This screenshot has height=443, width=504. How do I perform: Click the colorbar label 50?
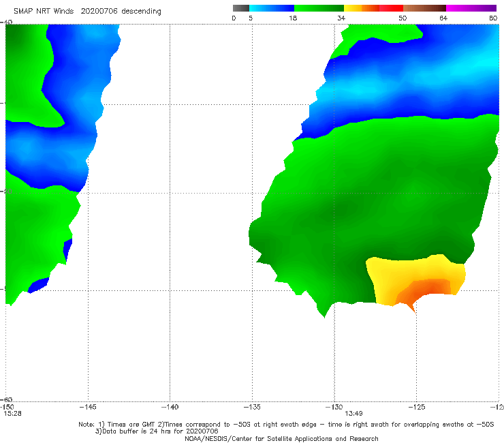point(403,18)
